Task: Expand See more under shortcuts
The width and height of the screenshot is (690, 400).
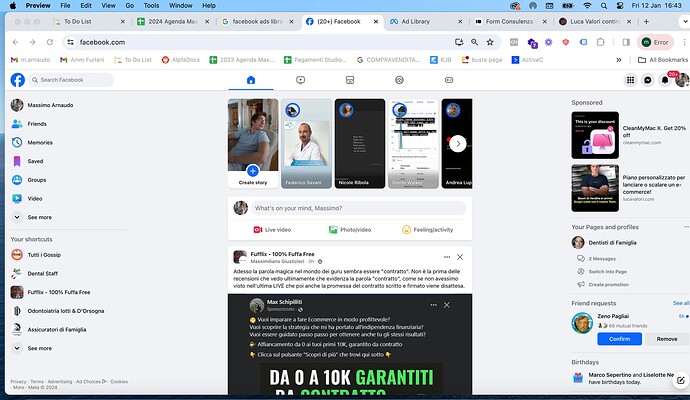Action: point(32,348)
